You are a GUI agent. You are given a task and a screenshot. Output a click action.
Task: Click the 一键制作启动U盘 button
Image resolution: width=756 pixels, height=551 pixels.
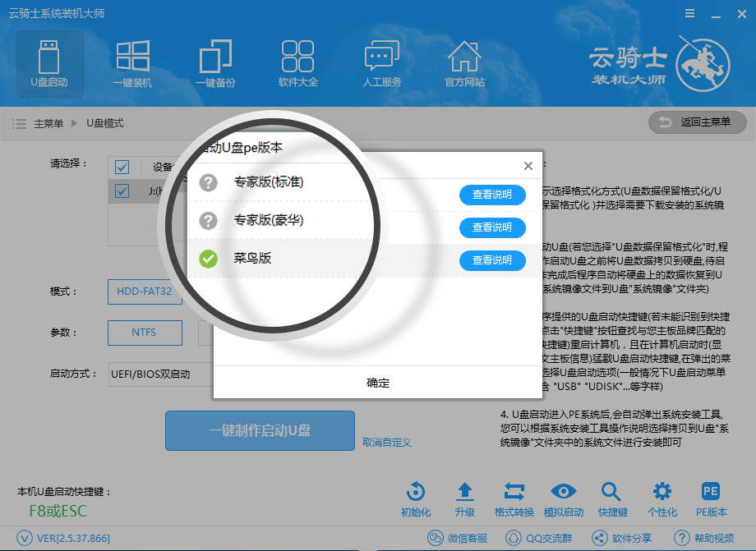click(x=260, y=430)
